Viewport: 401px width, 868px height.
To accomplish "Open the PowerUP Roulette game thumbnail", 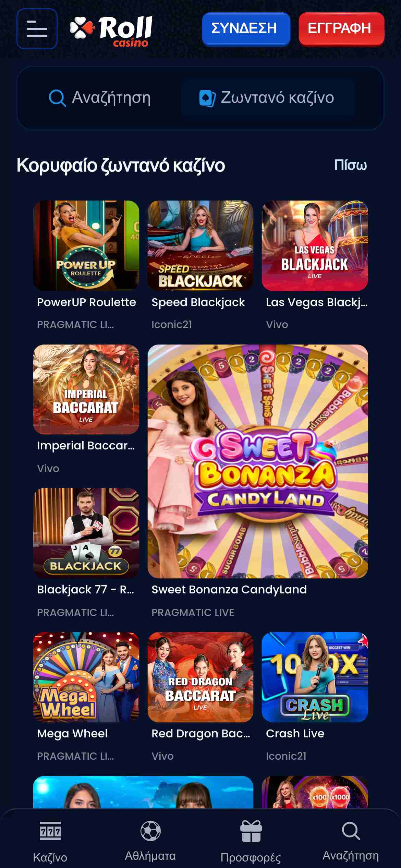I will [86, 245].
